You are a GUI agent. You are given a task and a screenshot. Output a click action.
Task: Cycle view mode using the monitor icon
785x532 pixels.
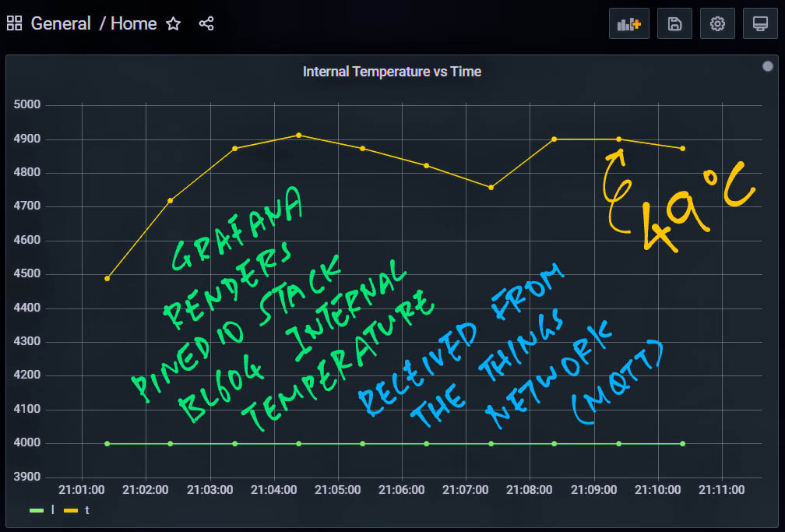(x=760, y=24)
